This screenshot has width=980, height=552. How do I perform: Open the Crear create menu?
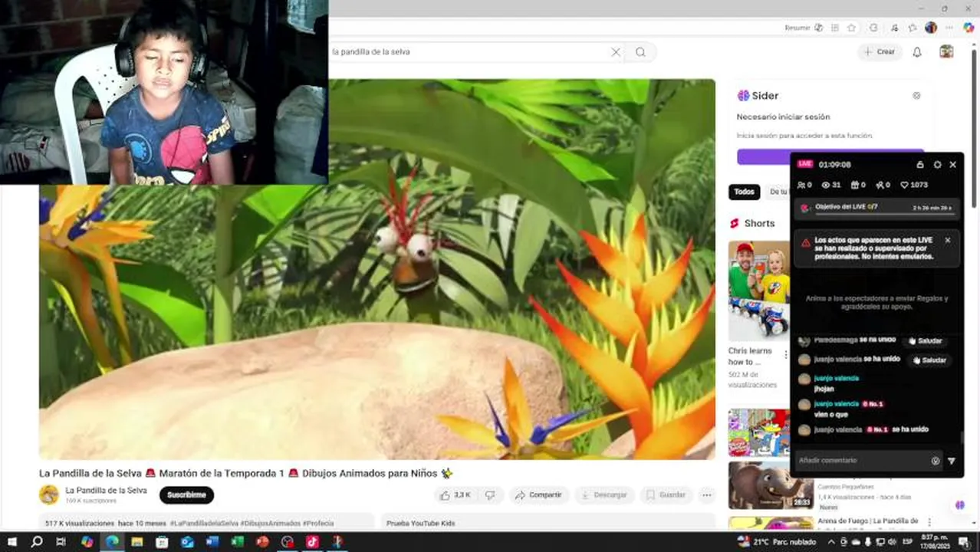pyautogui.click(x=879, y=52)
